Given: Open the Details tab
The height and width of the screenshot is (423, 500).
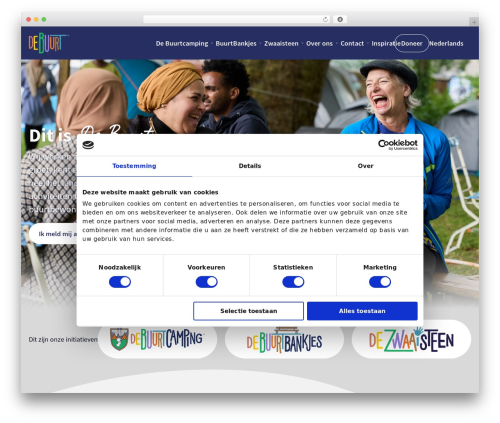Looking at the screenshot, I should tap(250, 166).
